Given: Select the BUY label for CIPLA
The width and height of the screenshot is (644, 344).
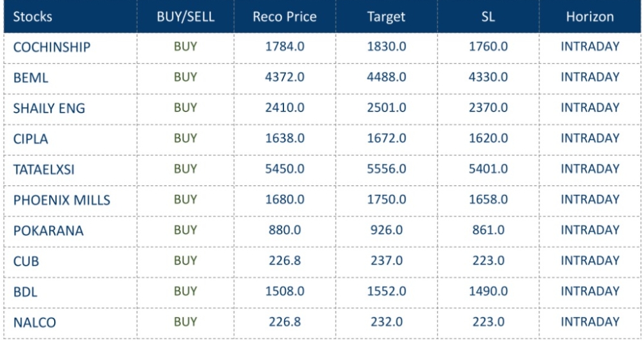Looking at the screenshot, I should click(185, 138).
